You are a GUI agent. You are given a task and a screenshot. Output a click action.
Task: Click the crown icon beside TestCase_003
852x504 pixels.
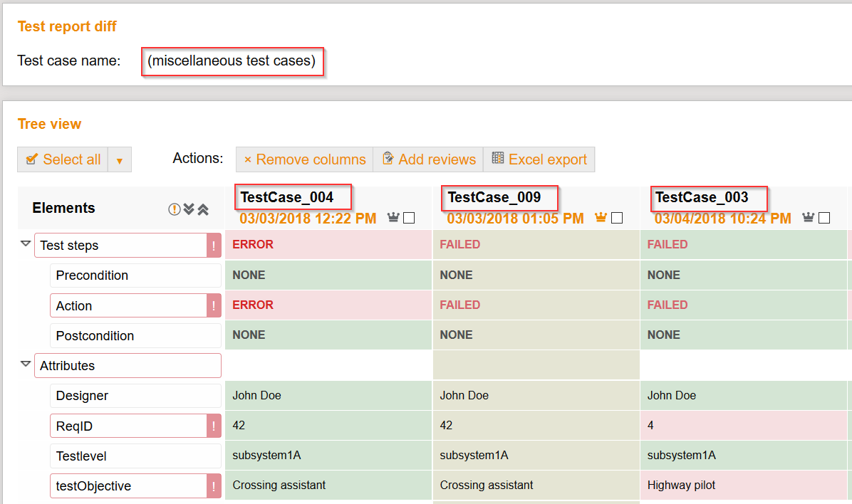(x=807, y=218)
